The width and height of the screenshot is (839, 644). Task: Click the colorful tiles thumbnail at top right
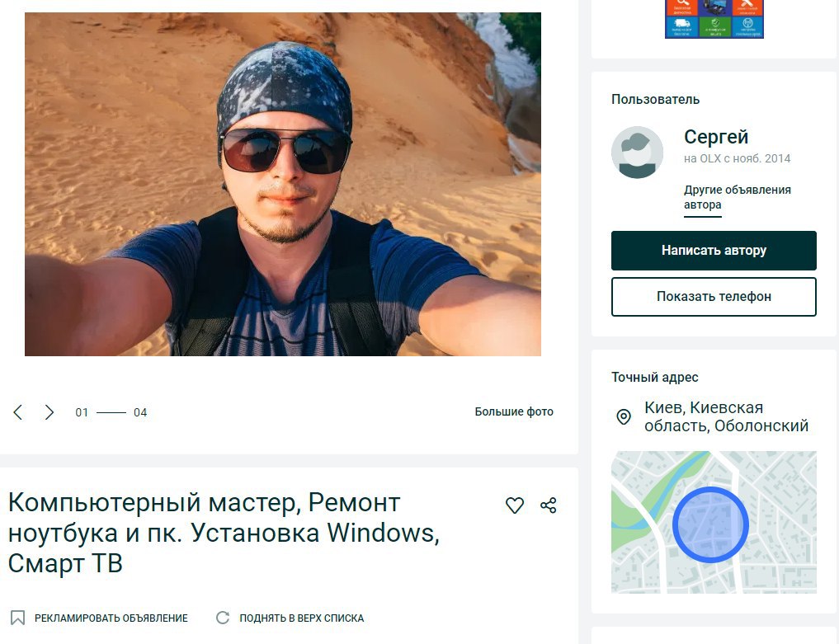tap(714, 19)
